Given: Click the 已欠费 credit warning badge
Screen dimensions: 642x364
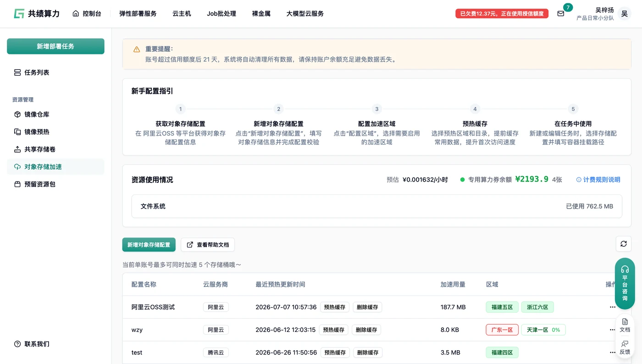Looking at the screenshot, I should (502, 14).
